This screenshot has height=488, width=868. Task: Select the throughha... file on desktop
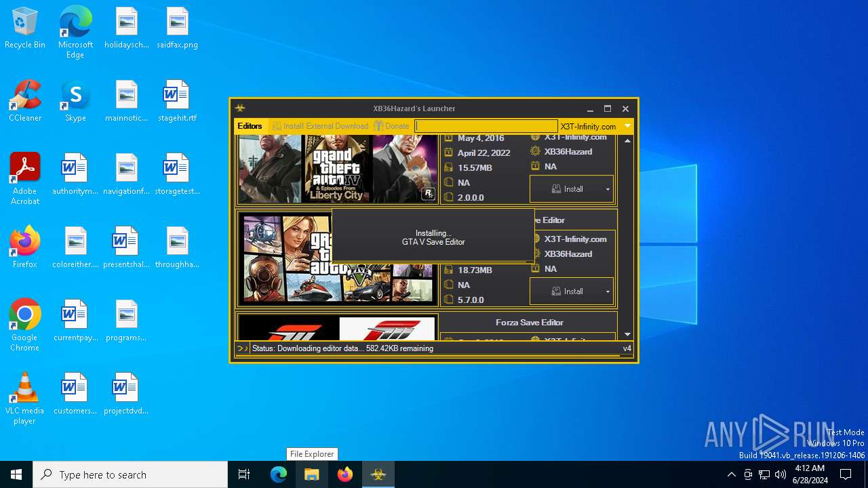[177, 248]
